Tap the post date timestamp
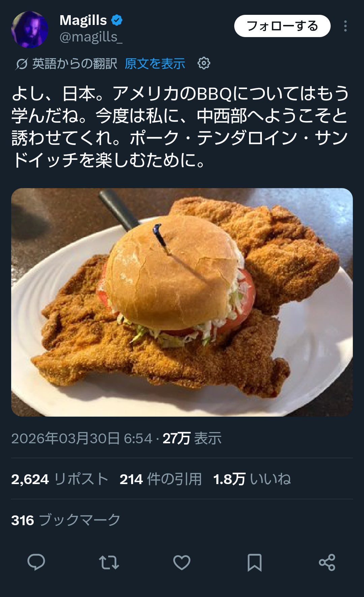364x597 pixels. coord(82,439)
